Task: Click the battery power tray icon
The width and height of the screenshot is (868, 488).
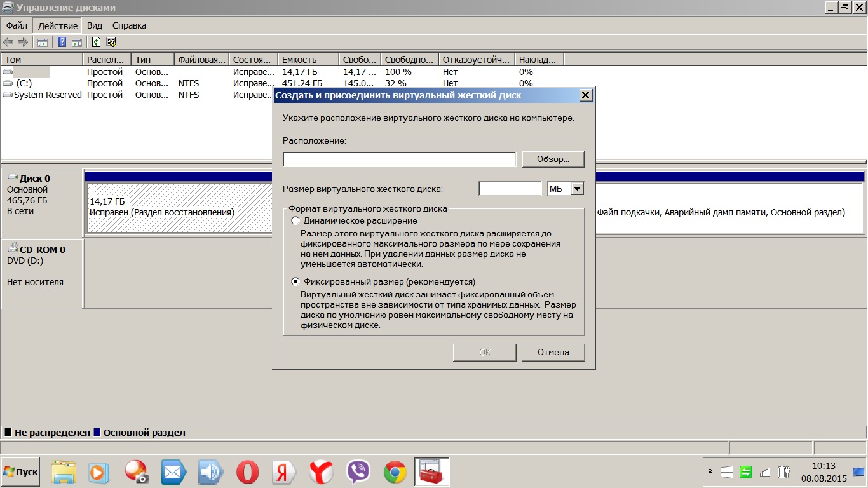Action: click(783, 472)
